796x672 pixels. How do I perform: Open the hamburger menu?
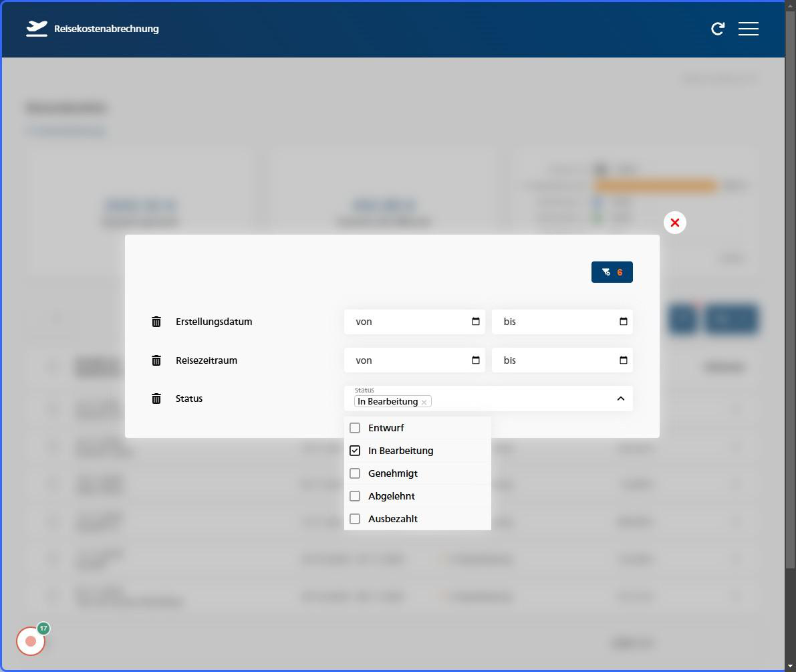coord(748,29)
